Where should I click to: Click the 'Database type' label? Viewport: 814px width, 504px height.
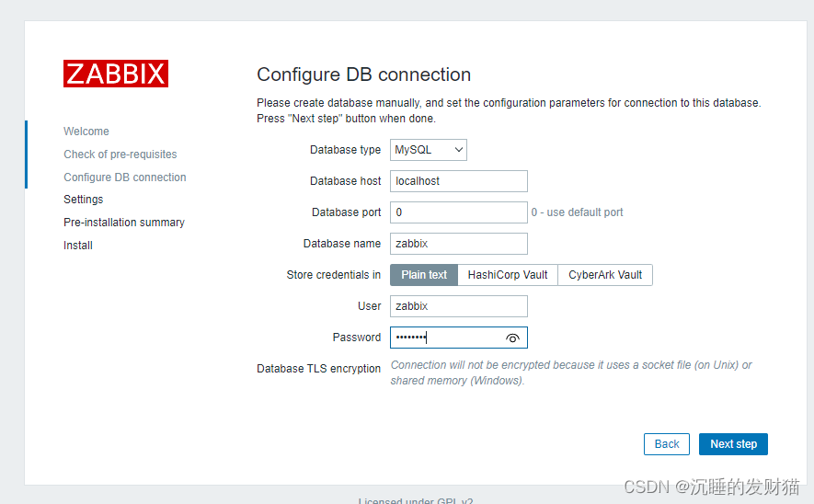click(x=345, y=150)
